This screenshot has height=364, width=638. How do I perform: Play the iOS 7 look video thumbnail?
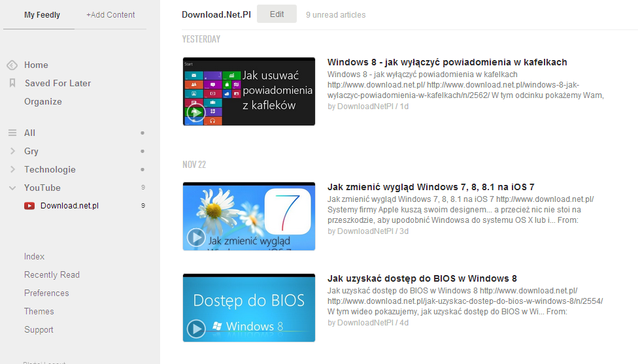[x=248, y=216]
